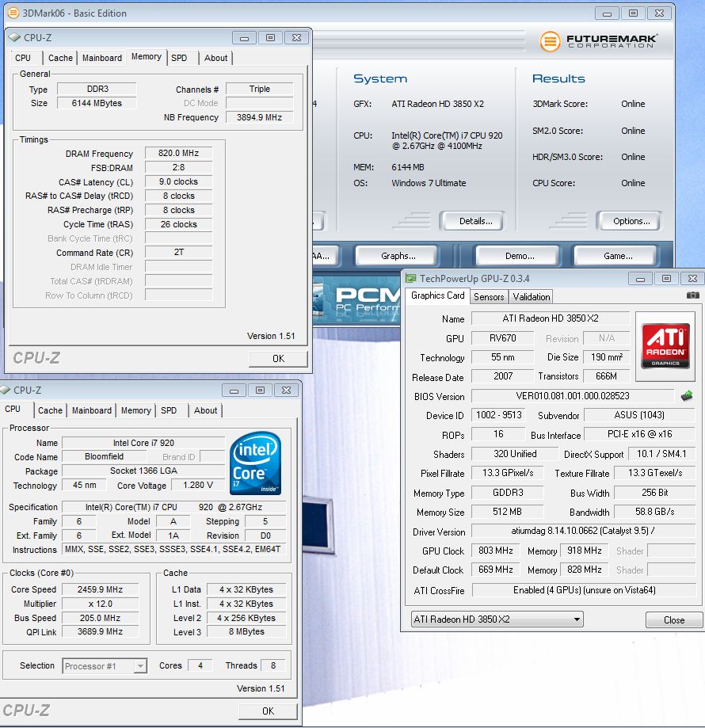This screenshot has width=705, height=728.
Task: Click the GPU Clock 803 MHz field
Action: [x=495, y=551]
